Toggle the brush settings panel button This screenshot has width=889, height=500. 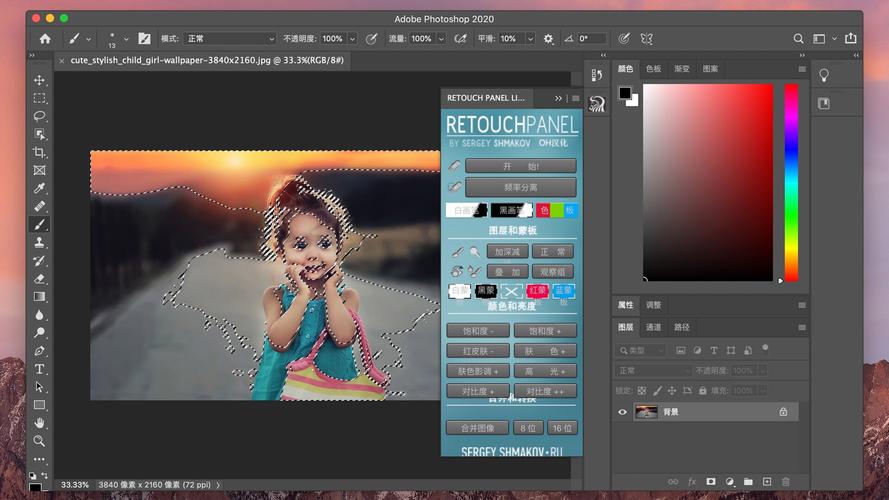[x=144, y=39]
